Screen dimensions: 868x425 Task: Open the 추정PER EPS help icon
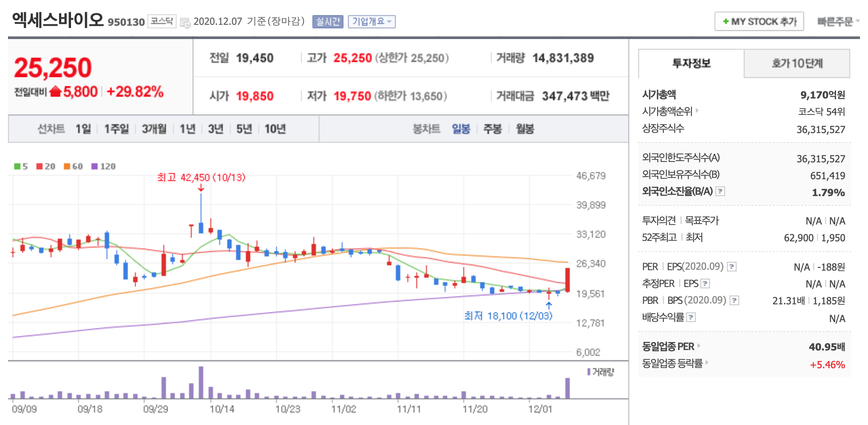click(x=705, y=283)
